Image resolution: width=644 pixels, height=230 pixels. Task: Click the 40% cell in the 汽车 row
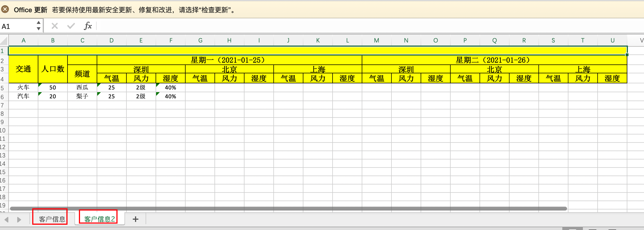(x=171, y=96)
